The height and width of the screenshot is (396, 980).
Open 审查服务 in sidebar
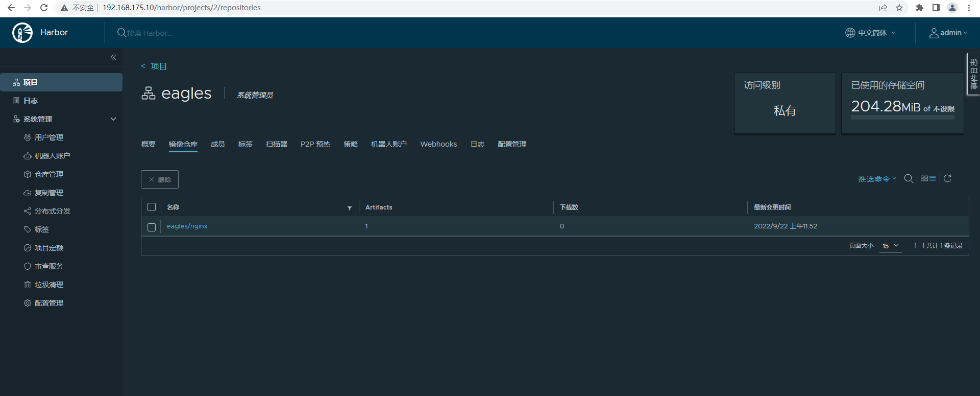49,266
